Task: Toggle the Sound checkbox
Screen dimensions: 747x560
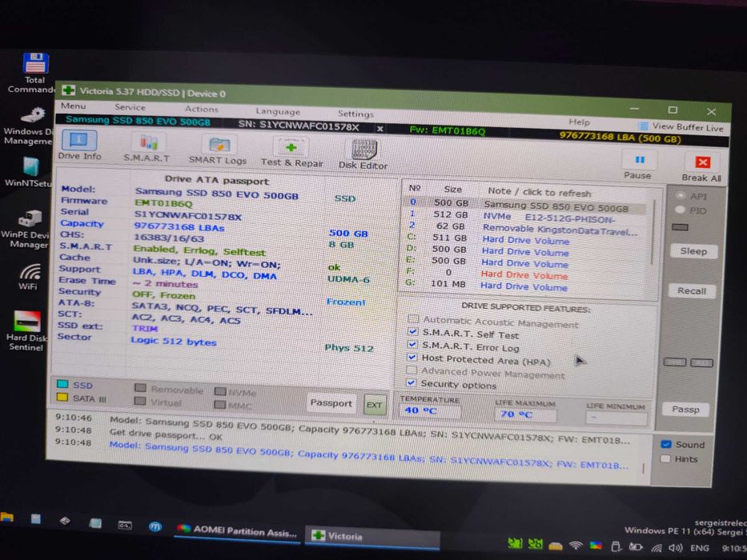Action: (666, 444)
